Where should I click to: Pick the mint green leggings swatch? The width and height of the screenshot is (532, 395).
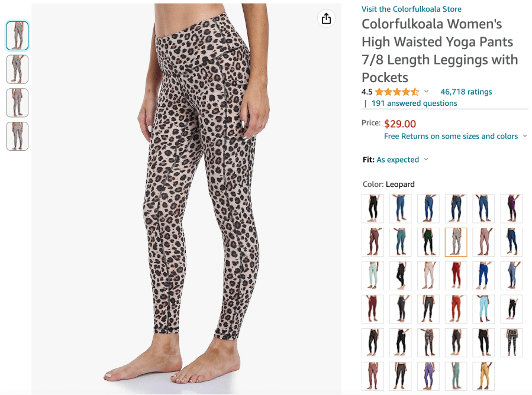tap(372, 276)
